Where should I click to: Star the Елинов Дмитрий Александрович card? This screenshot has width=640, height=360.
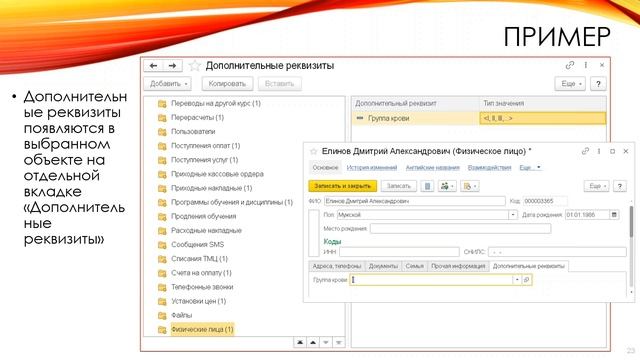pos(313,151)
